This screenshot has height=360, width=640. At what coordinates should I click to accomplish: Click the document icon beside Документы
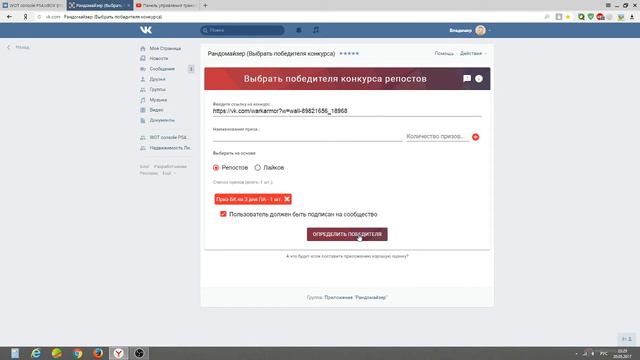point(143,120)
